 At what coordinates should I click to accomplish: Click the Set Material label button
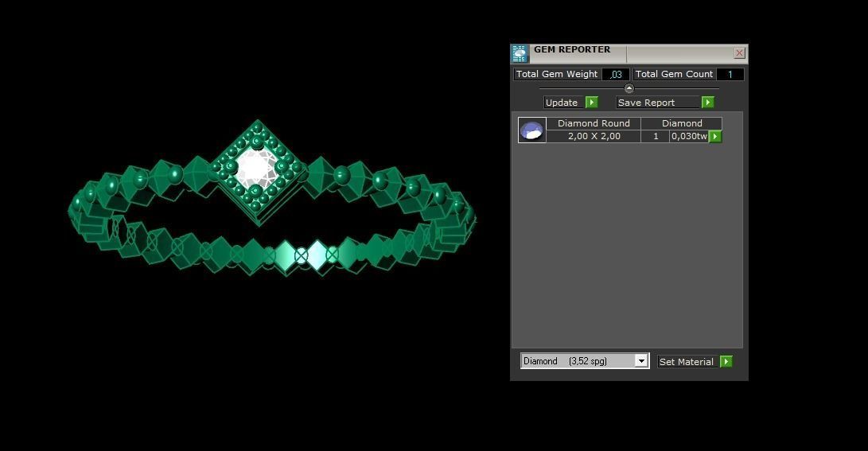[x=688, y=361]
